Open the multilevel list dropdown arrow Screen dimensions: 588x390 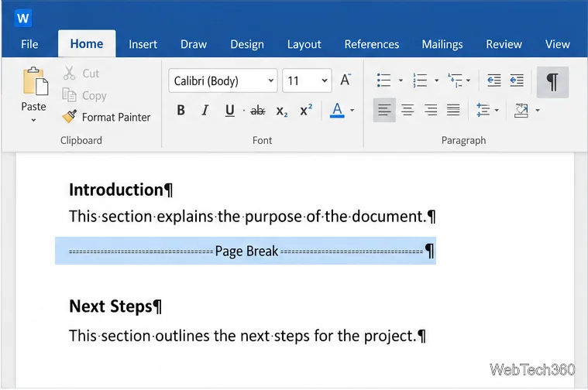[x=468, y=80]
